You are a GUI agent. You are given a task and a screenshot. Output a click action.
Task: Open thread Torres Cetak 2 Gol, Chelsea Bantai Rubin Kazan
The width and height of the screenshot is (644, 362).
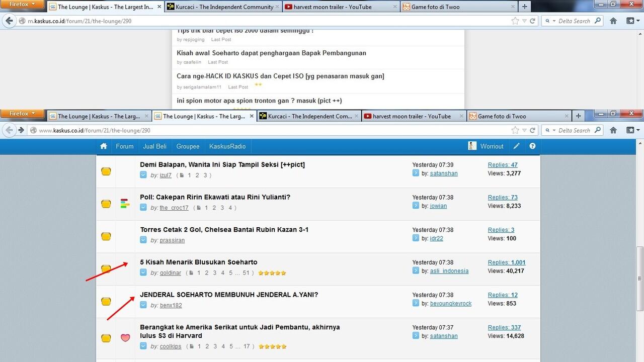(224, 230)
